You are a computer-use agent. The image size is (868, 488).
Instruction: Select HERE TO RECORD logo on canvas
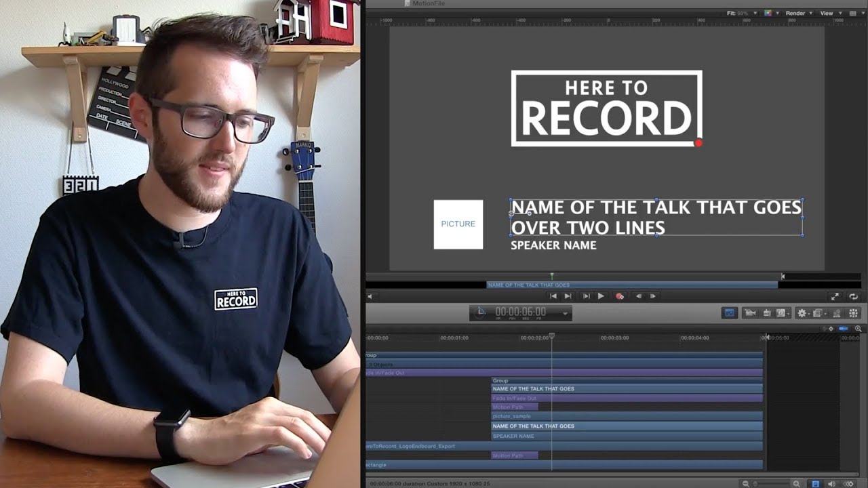[x=606, y=108]
